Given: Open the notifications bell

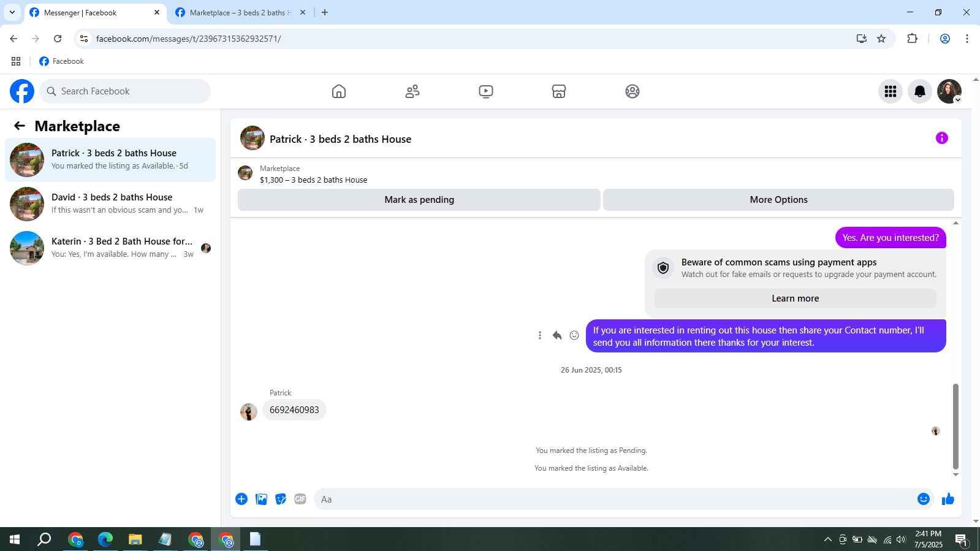Looking at the screenshot, I should [920, 91].
